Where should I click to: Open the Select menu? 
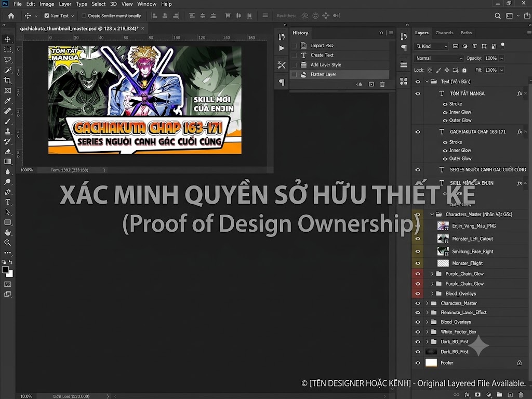98,4
